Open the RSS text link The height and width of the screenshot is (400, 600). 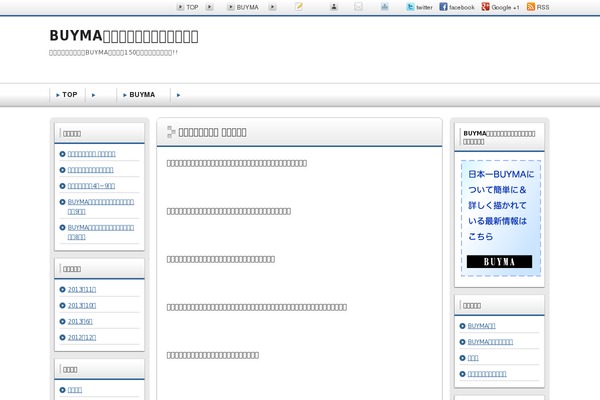click(543, 7)
